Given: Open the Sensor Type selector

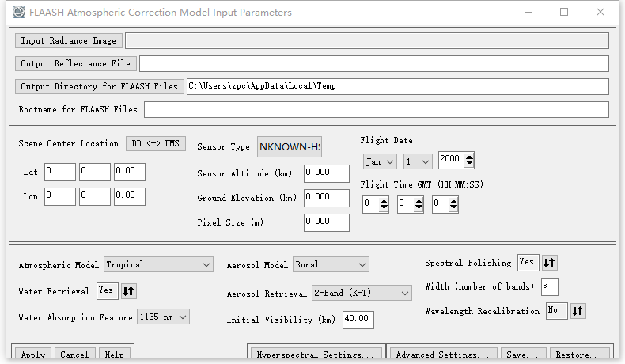Looking at the screenshot, I should 290,146.
